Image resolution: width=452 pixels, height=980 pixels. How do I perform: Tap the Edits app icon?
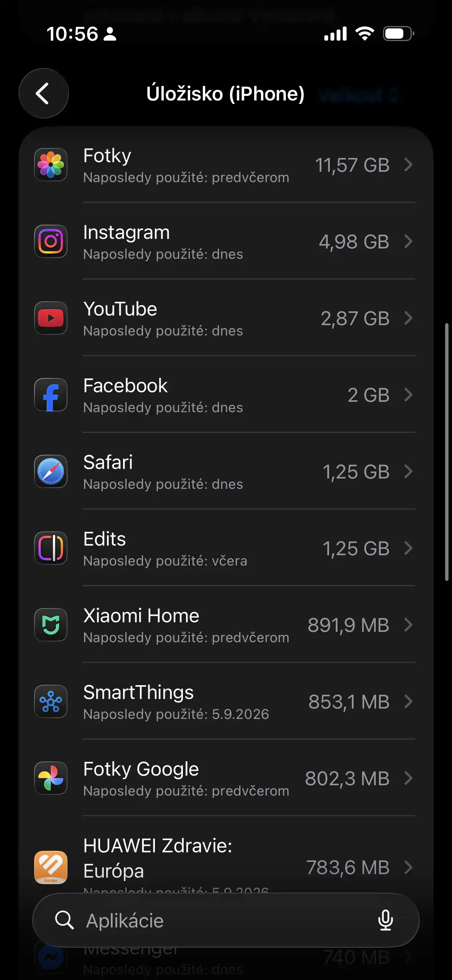[51, 548]
